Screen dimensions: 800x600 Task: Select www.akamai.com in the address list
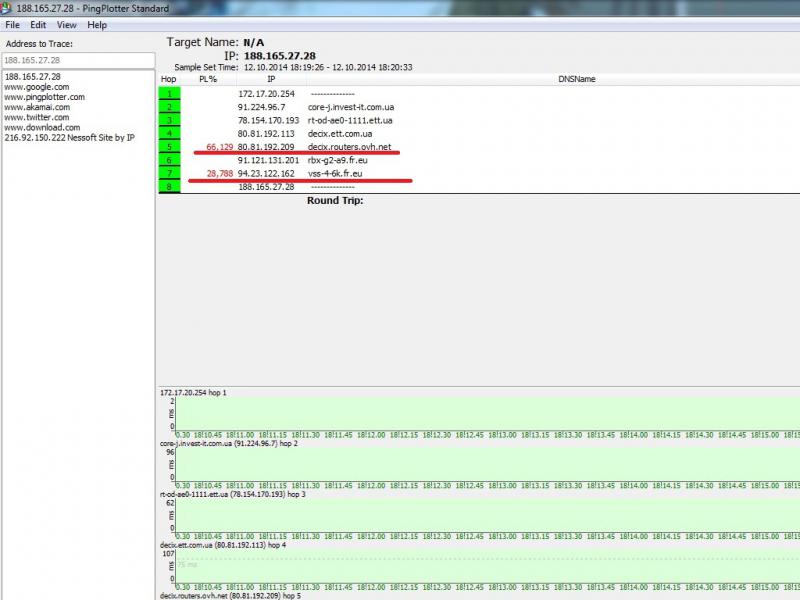click(37, 107)
